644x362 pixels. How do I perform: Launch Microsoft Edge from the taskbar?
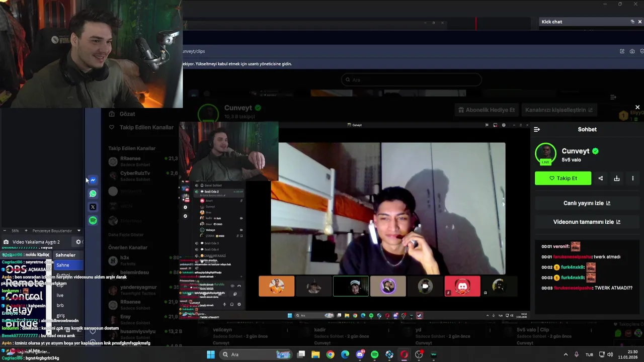345,354
